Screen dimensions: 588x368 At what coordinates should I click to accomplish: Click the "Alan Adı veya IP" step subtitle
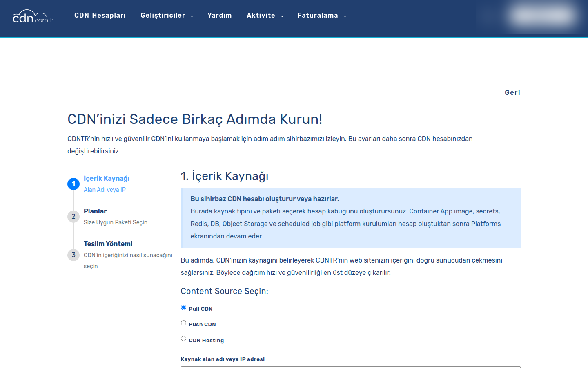click(x=105, y=190)
